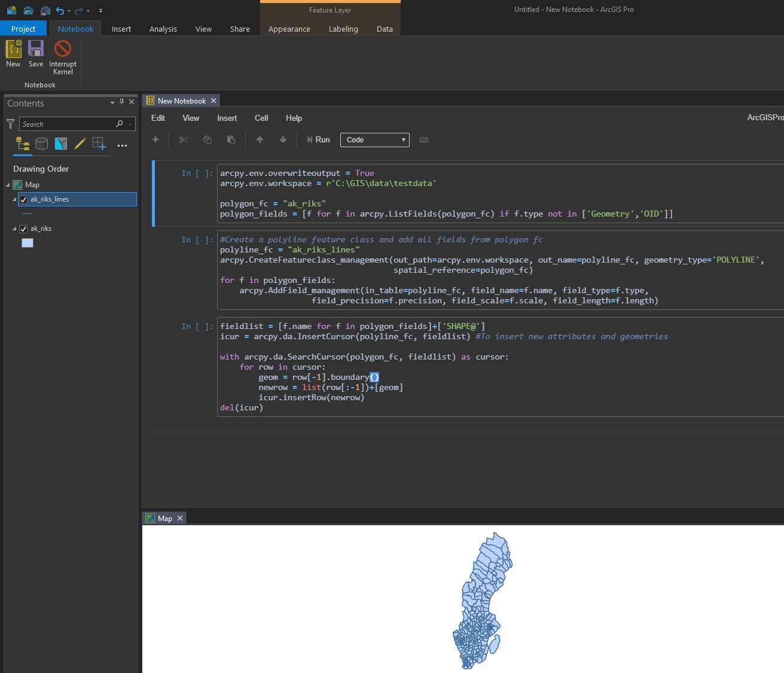Viewport: 784px width, 673px height.
Task: Create a New notebook from ribbon
Action: [x=13, y=53]
